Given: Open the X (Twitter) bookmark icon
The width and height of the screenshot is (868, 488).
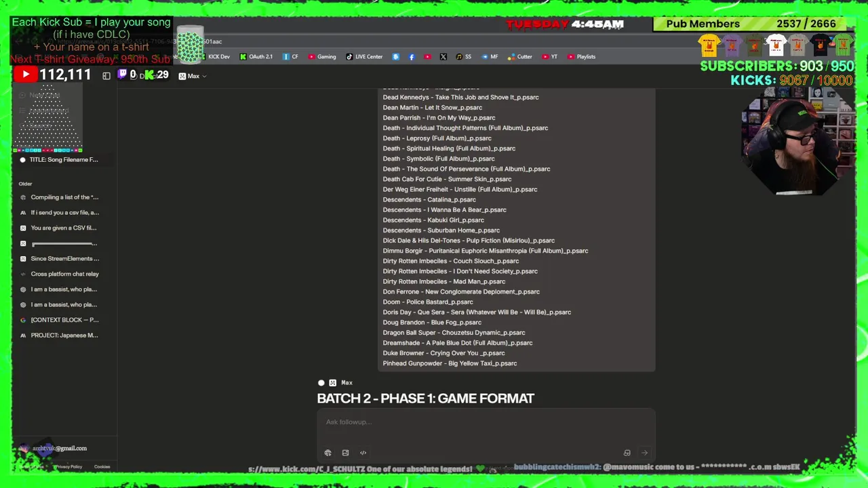Looking at the screenshot, I should (443, 57).
